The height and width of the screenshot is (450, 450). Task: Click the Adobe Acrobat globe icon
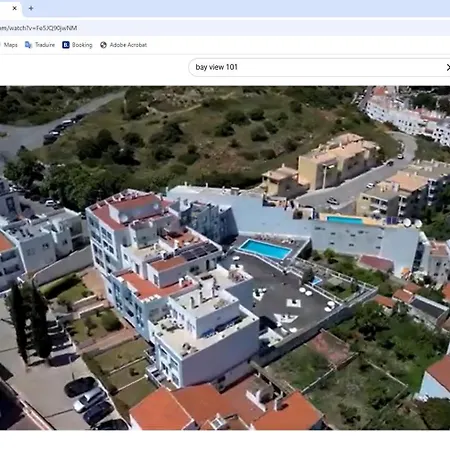103,45
